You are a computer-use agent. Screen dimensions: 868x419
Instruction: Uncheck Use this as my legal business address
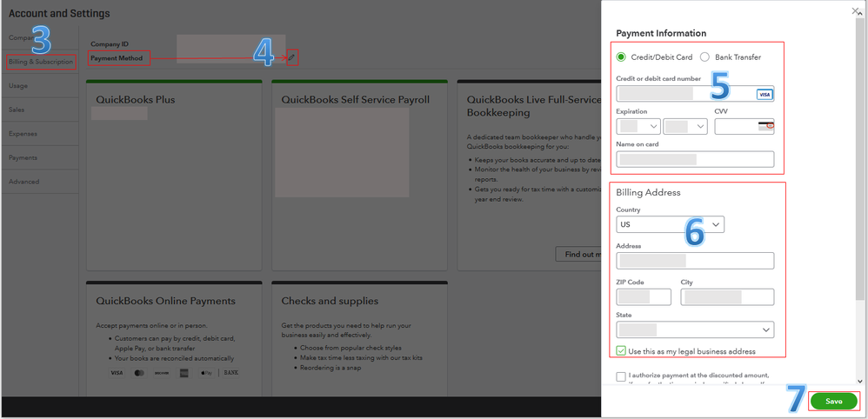(621, 351)
